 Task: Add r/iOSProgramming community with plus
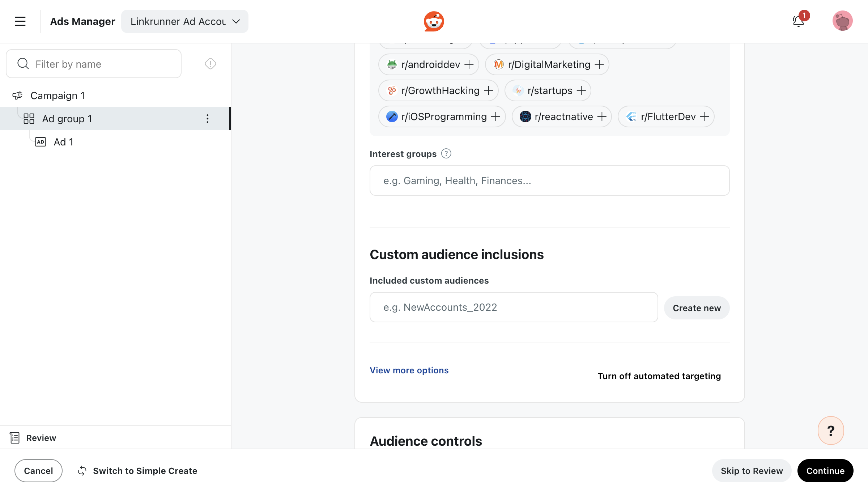pos(496,116)
